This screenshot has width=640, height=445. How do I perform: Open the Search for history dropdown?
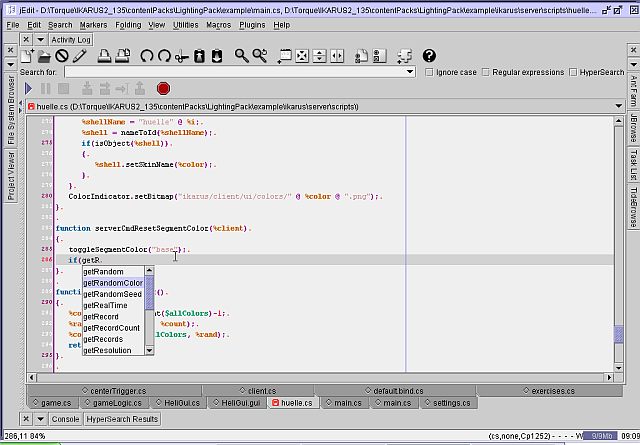pyautogui.click(x=410, y=72)
